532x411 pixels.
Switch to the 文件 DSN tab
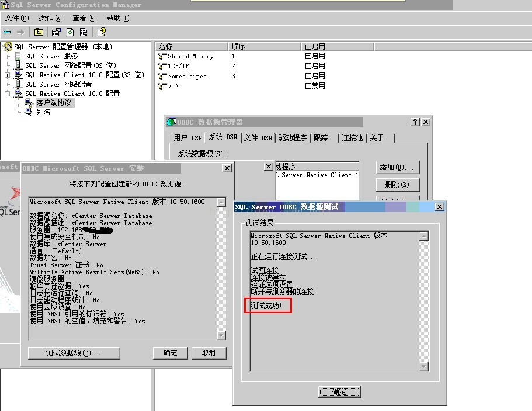click(x=258, y=138)
